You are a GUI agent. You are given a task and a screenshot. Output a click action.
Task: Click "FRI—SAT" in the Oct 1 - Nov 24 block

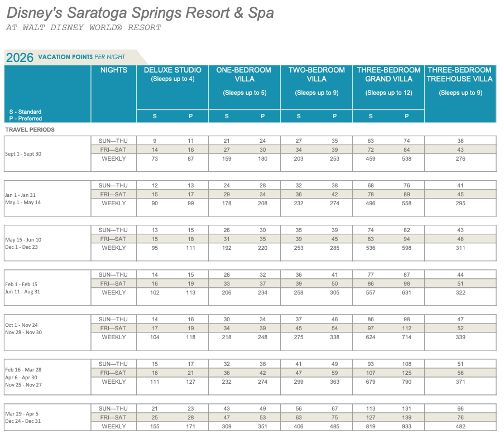[x=113, y=329]
